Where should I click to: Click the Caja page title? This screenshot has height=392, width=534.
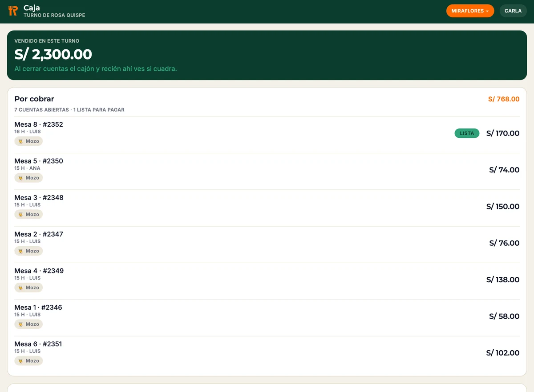[32, 8]
